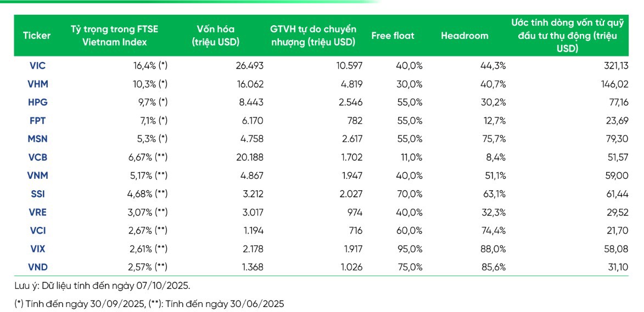Viewport: 644px width, 312px height.
Task: Click the Ticker column header
Action: pyautogui.click(x=37, y=36)
